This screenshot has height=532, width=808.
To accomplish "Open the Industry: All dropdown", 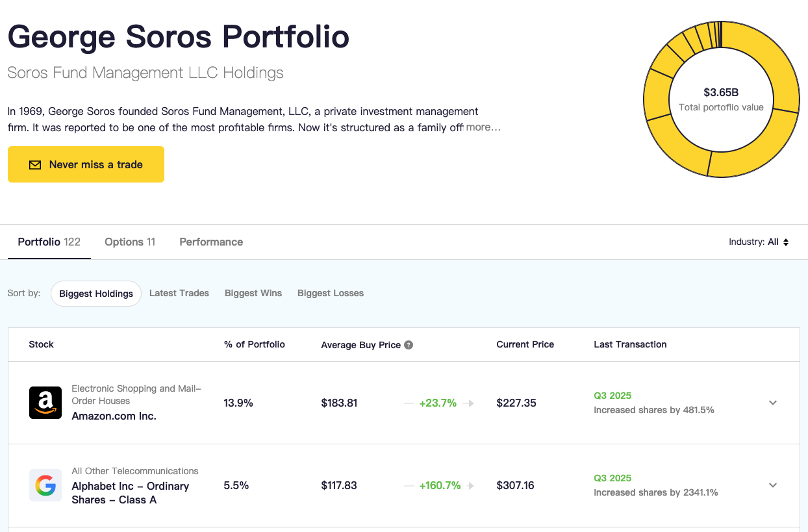I will tap(759, 242).
